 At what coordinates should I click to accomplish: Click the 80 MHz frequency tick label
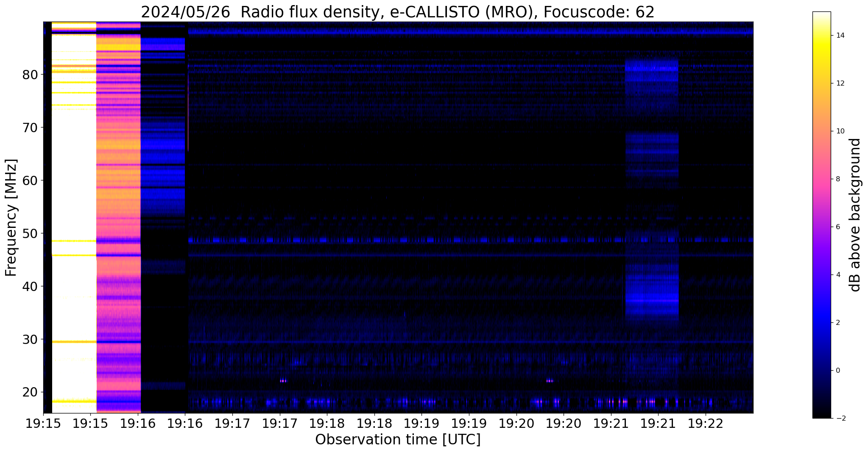(30, 75)
